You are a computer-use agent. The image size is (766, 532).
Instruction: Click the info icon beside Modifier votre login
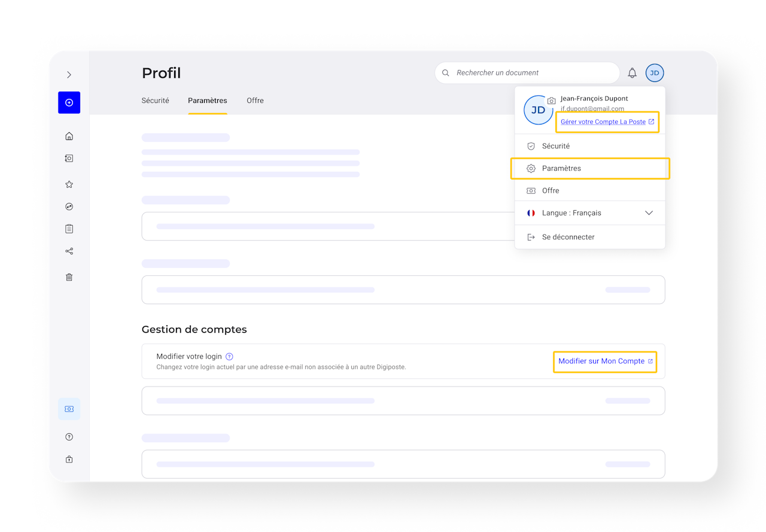[229, 357]
